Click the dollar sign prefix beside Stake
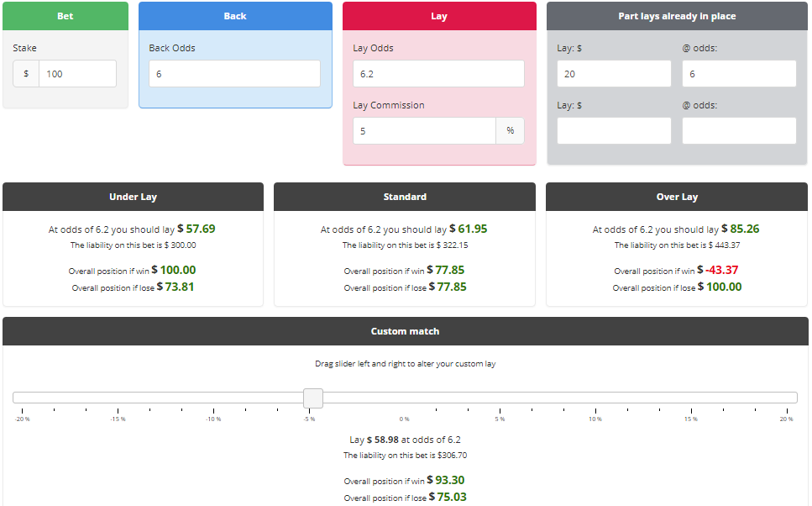The image size is (812, 506). (x=26, y=74)
